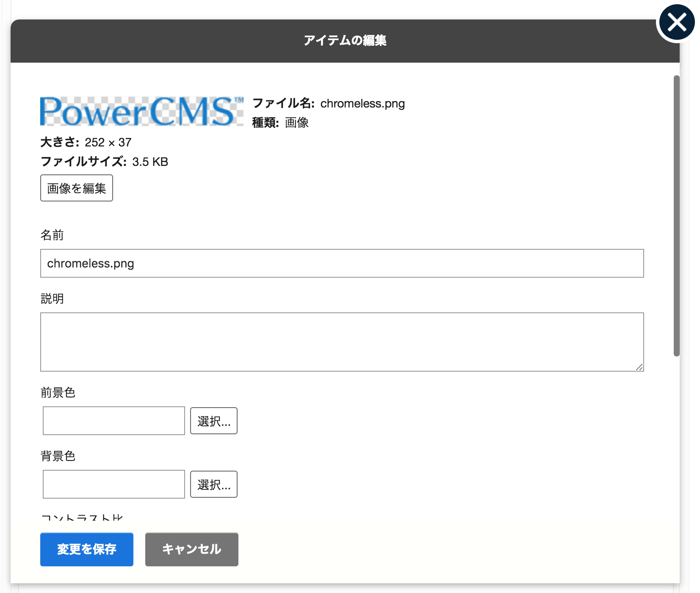Click into the 説明 description textarea
This screenshot has width=700, height=593.
tap(342, 342)
